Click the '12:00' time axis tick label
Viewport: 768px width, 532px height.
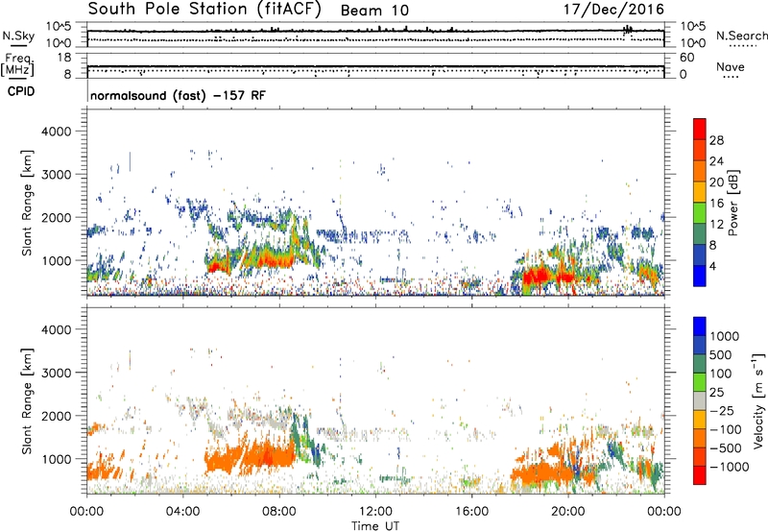coord(375,512)
